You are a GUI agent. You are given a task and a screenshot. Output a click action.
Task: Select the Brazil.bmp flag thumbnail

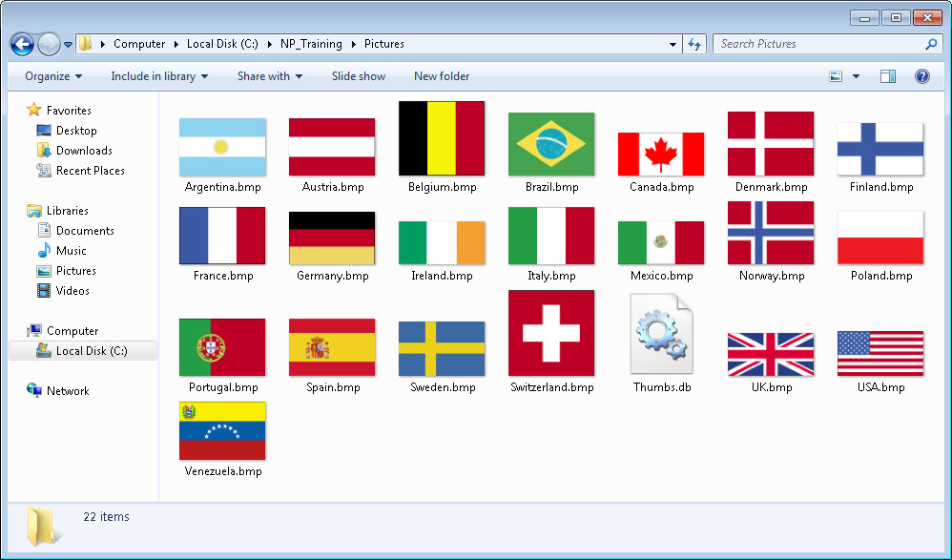[x=551, y=144]
